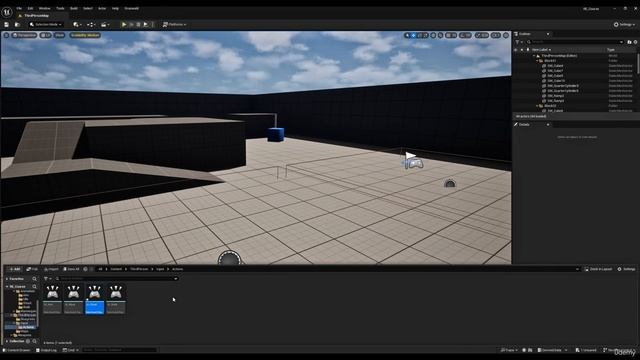Viewport: 640px width, 360px height.
Task: Open the Lit view mode dropdown
Action: [46, 36]
